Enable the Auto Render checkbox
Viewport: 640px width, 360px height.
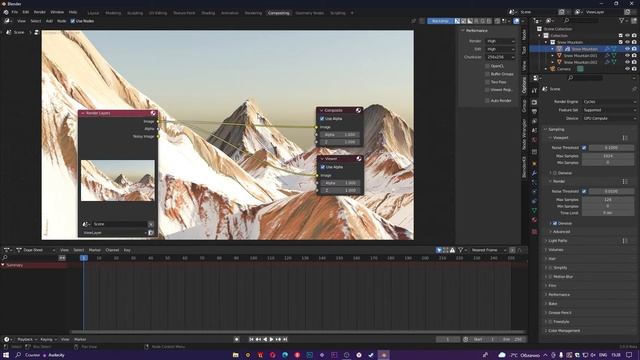click(x=487, y=100)
